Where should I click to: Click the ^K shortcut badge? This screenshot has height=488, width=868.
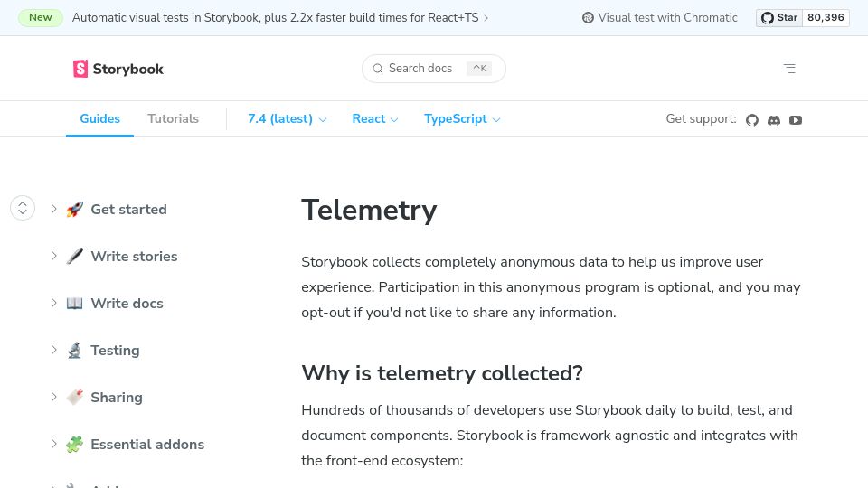point(479,69)
